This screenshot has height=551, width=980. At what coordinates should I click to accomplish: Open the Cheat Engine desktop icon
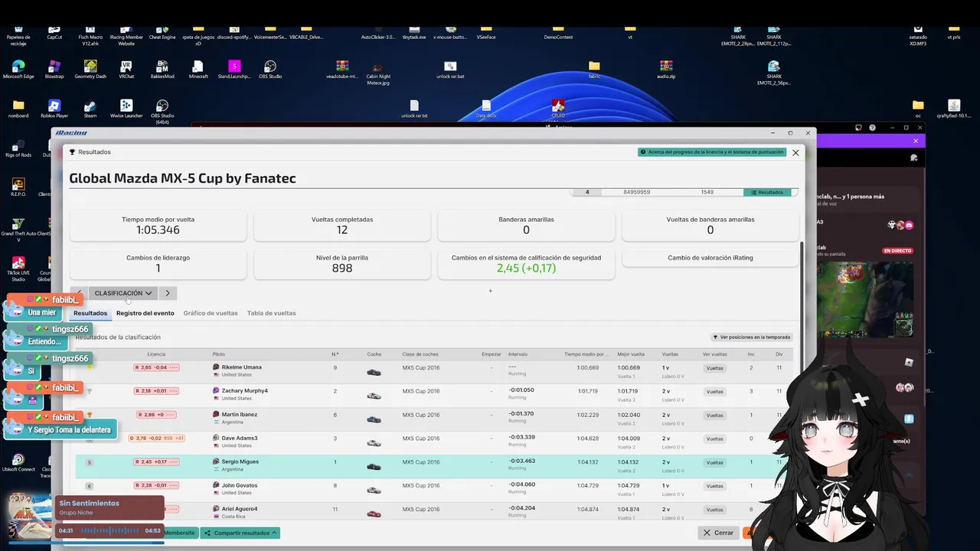[x=162, y=34]
